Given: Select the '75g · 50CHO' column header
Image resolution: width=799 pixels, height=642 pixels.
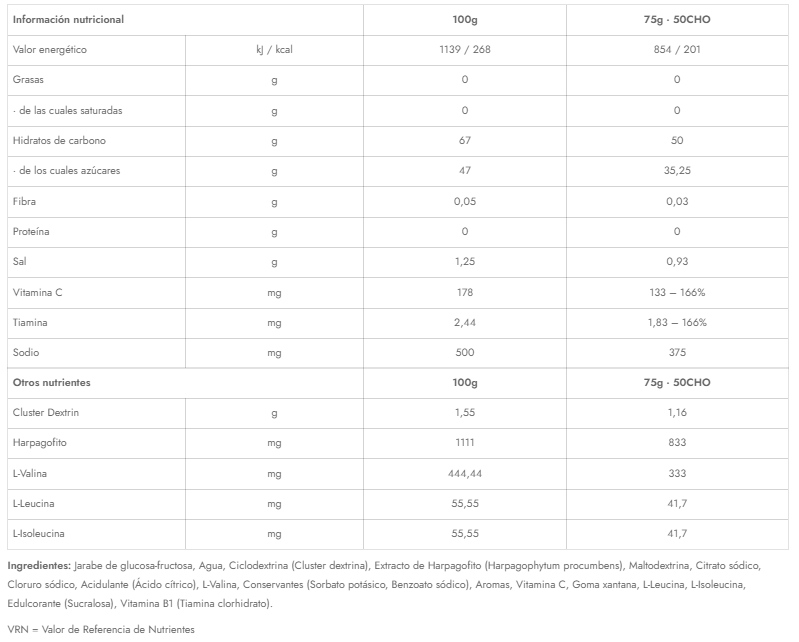Looking at the screenshot, I should click(677, 20).
